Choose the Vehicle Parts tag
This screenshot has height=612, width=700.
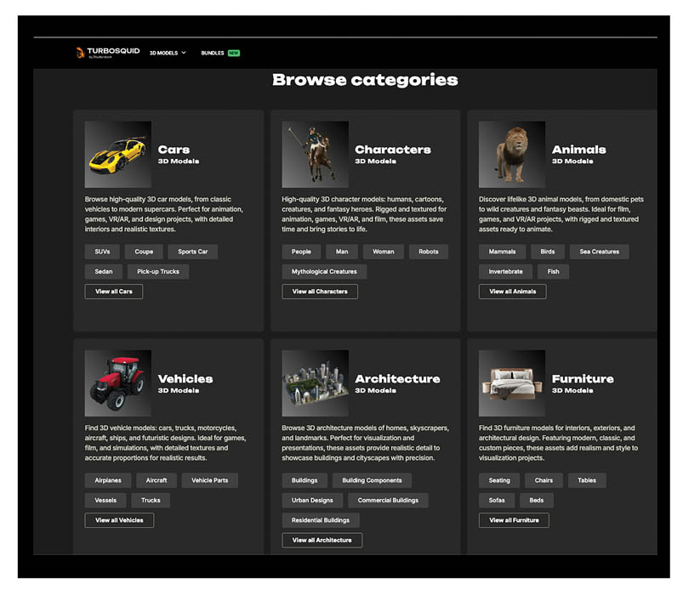click(x=209, y=480)
